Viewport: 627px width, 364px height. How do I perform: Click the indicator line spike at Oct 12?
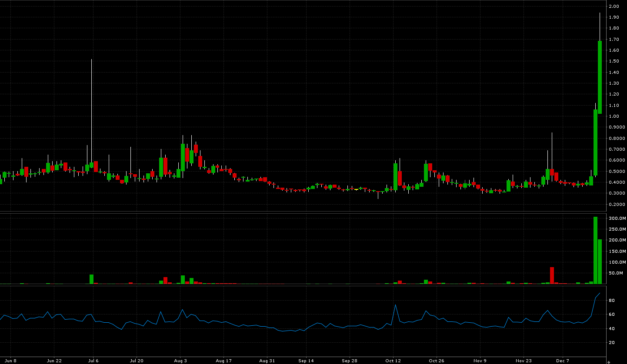(x=395, y=306)
